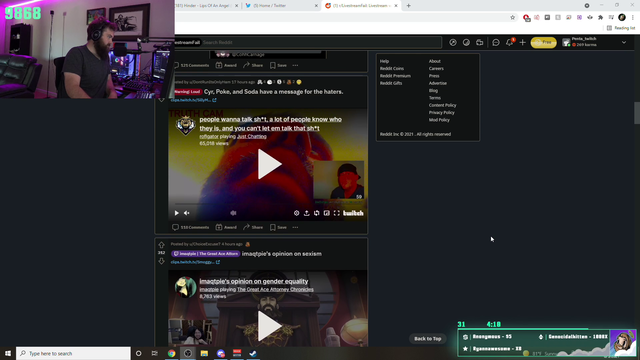The width and height of the screenshot is (640, 360).
Task: Open 525 Comments on top post
Action: click(191, 65)
